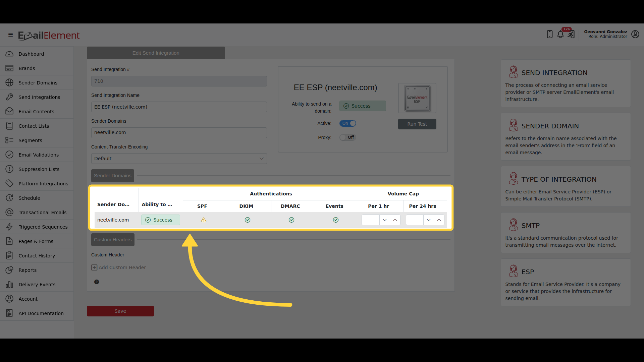Click the SPF warning triangle icon
Viewport: 644px width, 362px height.
coord(204,220)
